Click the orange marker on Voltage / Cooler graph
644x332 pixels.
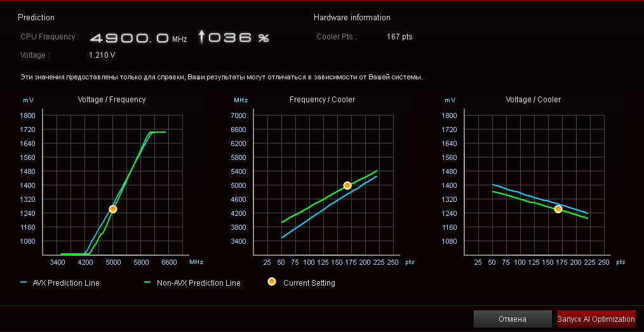tap(558, 209)
